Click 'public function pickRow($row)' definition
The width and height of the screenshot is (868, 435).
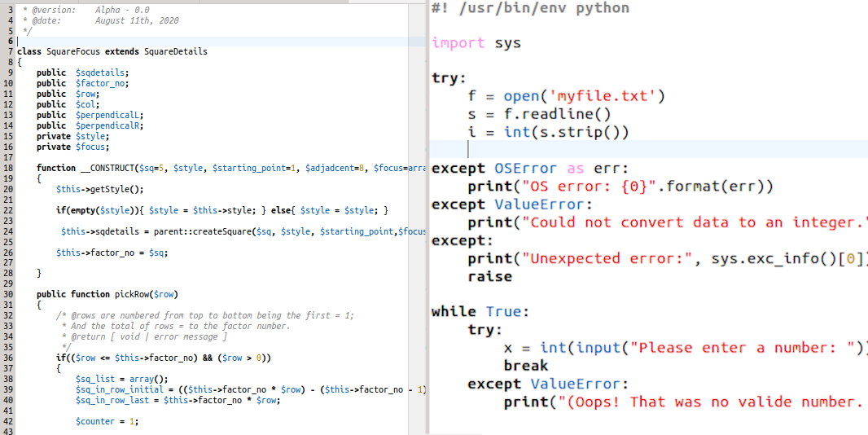tap(107, 294)
